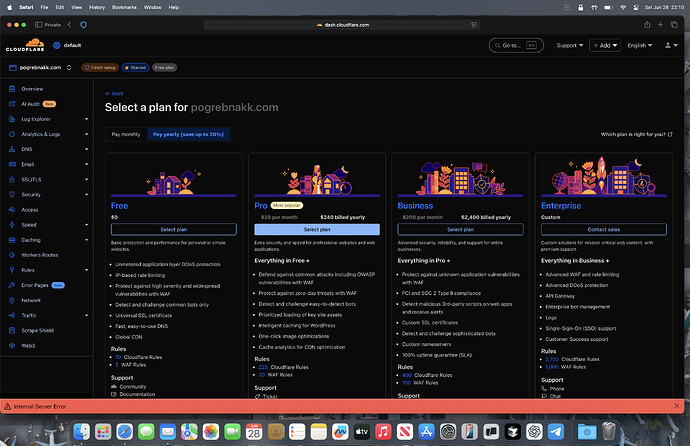Expand the SSL/TLS menu chevron
The height and width of the screenshot is (446, 690).
tap(86, 179)
